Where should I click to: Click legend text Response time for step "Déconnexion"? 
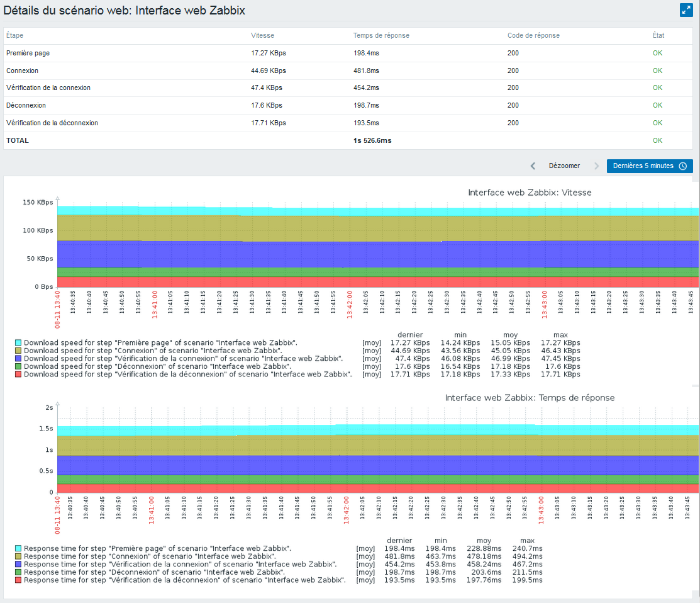click(154, 572)
